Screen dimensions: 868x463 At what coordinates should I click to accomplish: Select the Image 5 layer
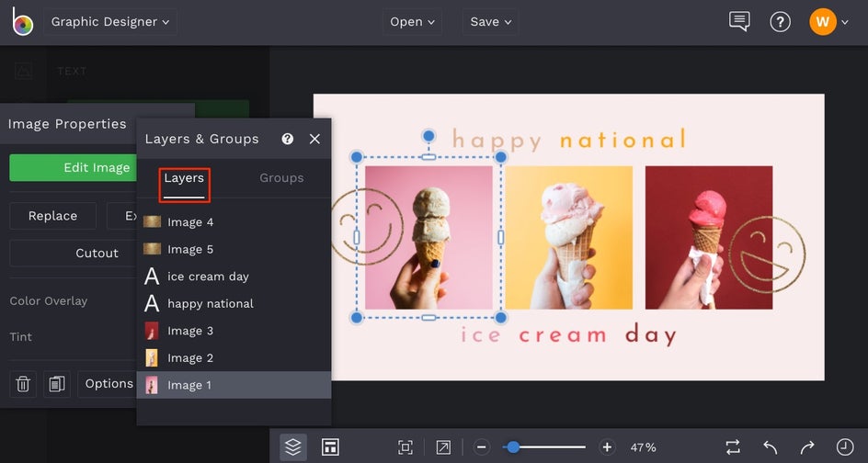pos(234,250)
